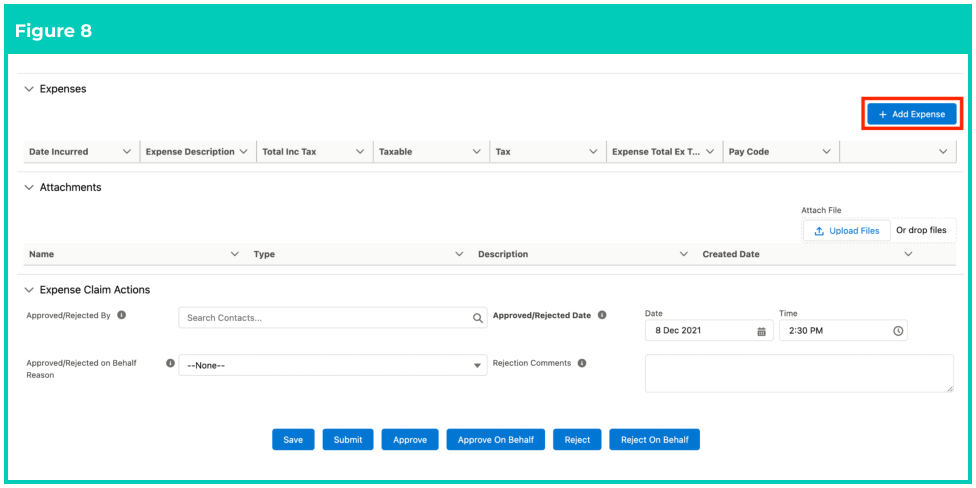Click the Created Date column header text
The image size is (976, 488).
[731, 255]
